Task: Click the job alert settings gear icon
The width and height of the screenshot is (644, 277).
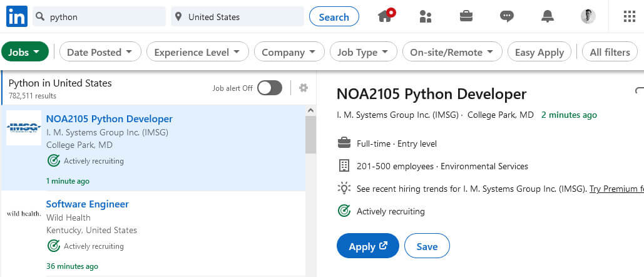Action: click(303, 88)
